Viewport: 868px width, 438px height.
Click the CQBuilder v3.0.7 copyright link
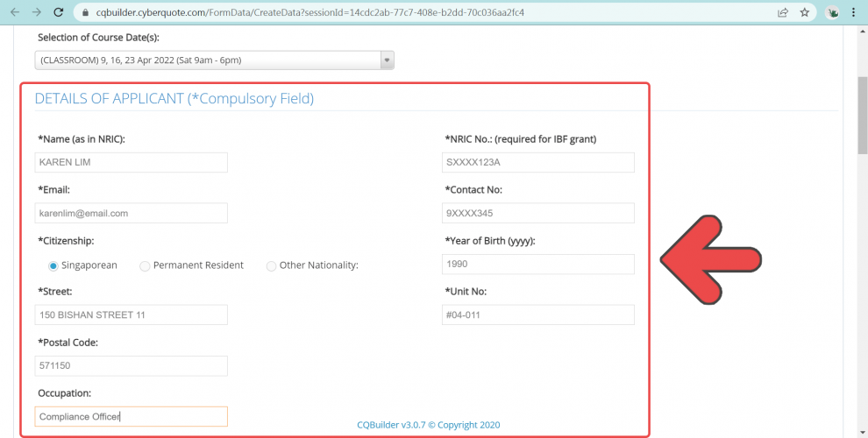tap(428, 425)
